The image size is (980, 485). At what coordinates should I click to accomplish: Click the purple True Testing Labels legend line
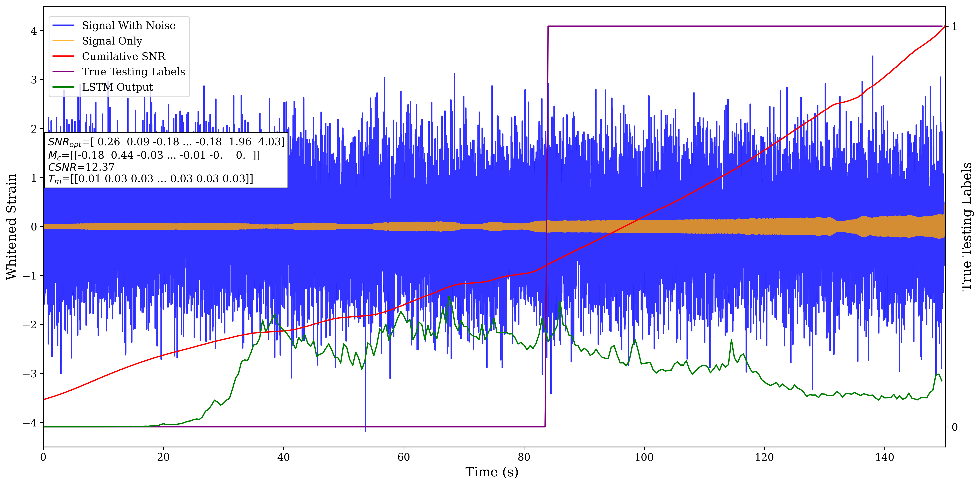tap(63, 72)
